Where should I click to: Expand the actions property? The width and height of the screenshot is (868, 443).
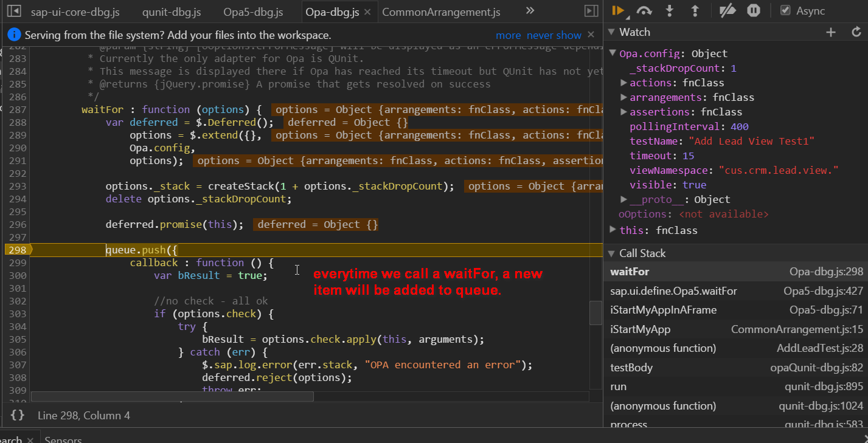[x=623, y=83]
